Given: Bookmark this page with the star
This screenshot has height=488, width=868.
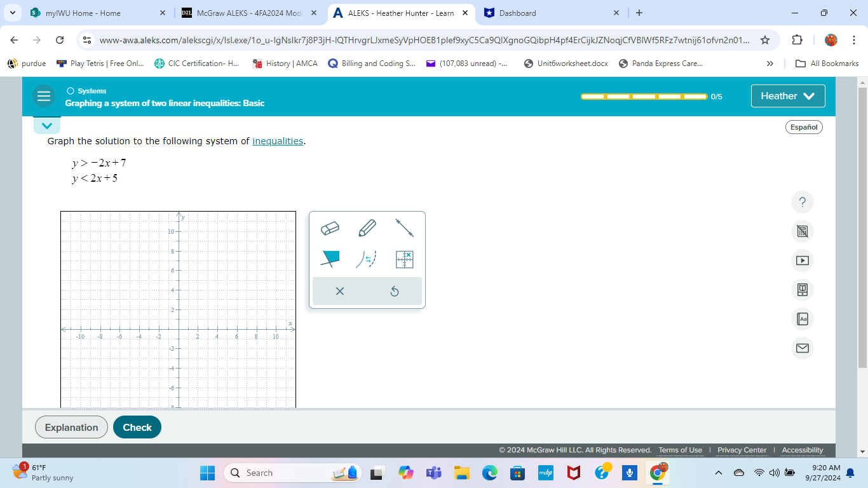Looking at the screenshot, I should pyautogui.click(x=765, y=40).
